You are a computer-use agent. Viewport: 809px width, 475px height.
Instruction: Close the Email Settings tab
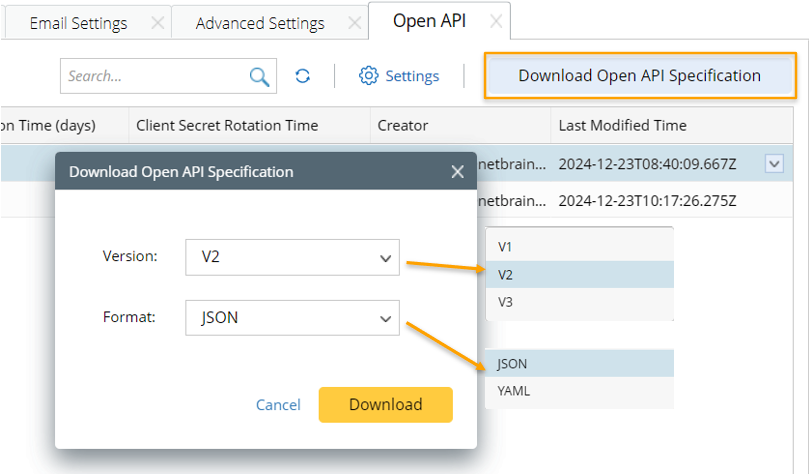coord(157,23)
